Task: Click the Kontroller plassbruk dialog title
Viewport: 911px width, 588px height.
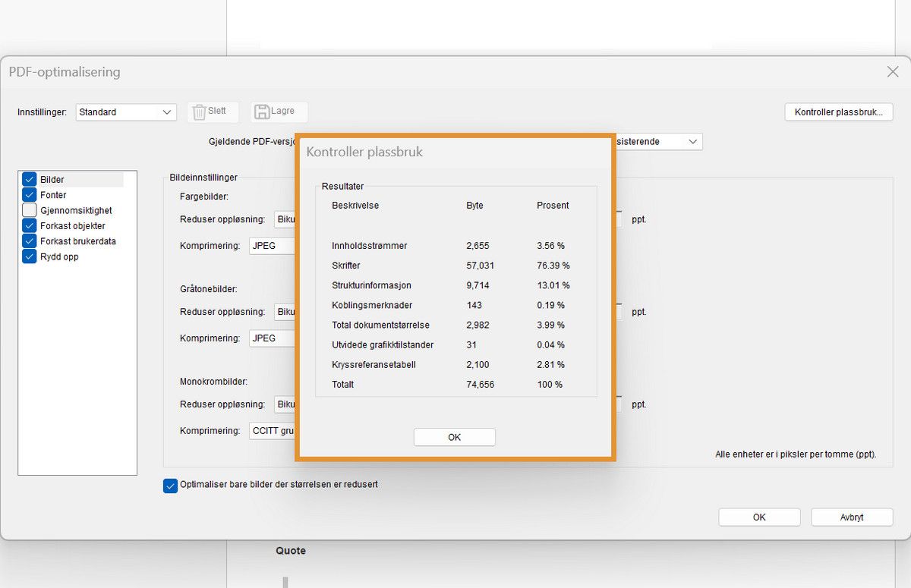Action: tap(364, 152)
